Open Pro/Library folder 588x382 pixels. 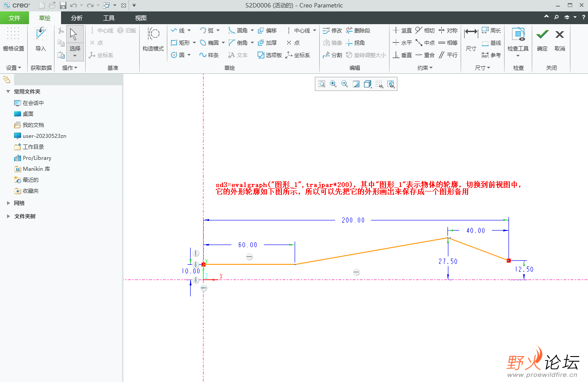[32, 158]
